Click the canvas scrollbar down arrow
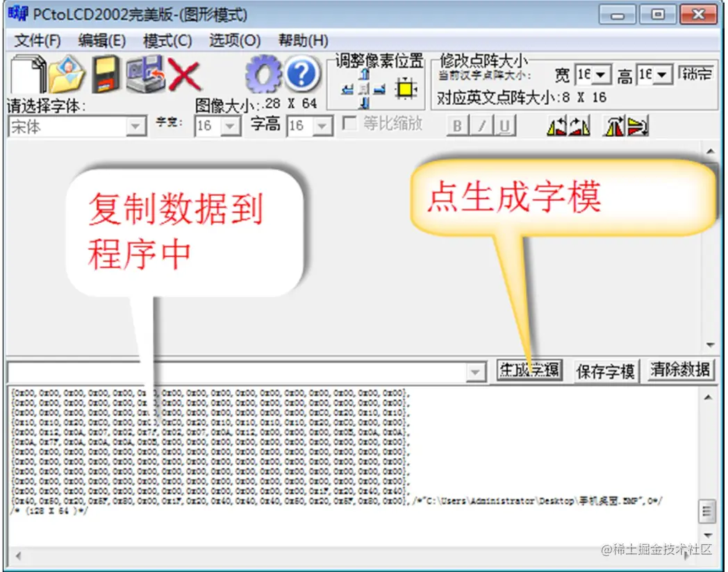This screenshot has height=572, width=728. pyautogui.click(x=711, y=345)
